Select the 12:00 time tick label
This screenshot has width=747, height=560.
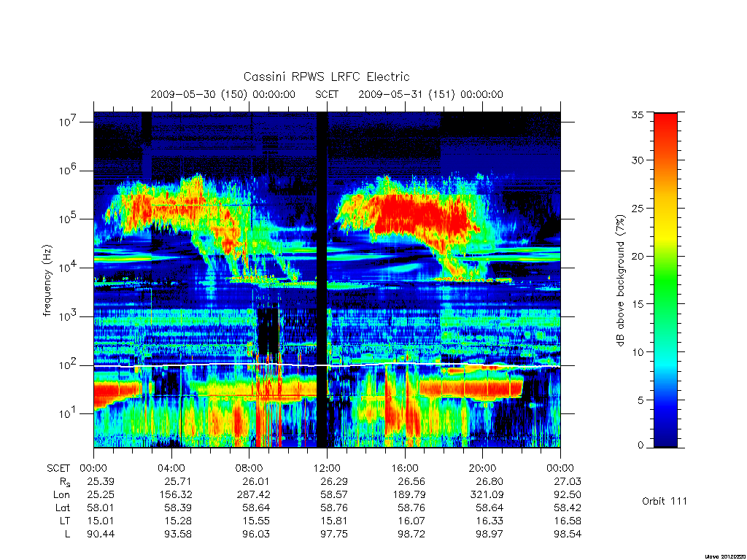coord(327,468)
